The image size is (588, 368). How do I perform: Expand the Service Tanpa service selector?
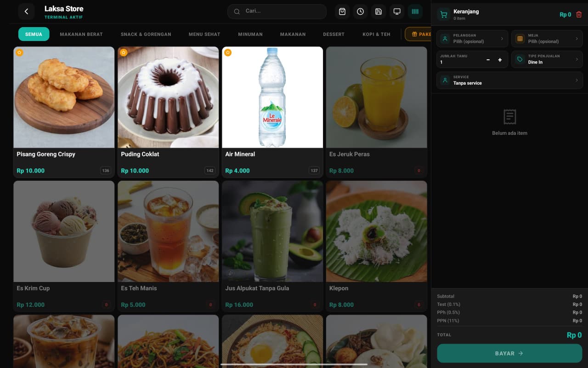pos(509,80)
